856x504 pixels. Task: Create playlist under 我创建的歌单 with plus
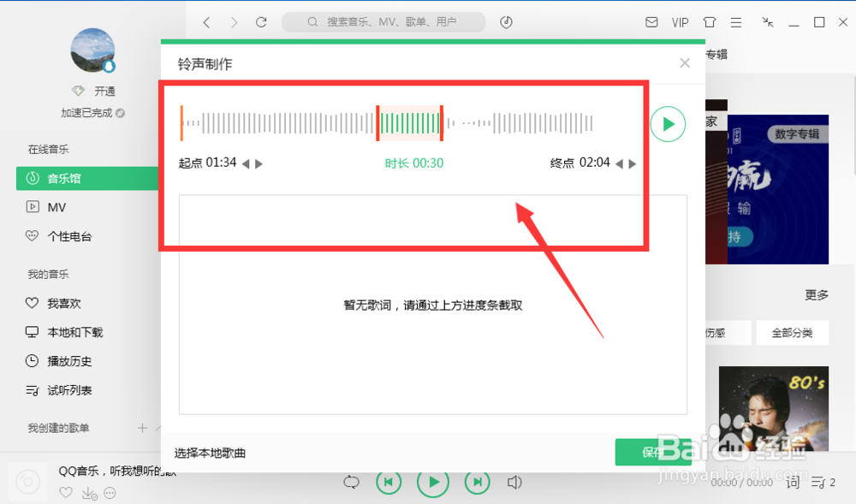point(143,429)
